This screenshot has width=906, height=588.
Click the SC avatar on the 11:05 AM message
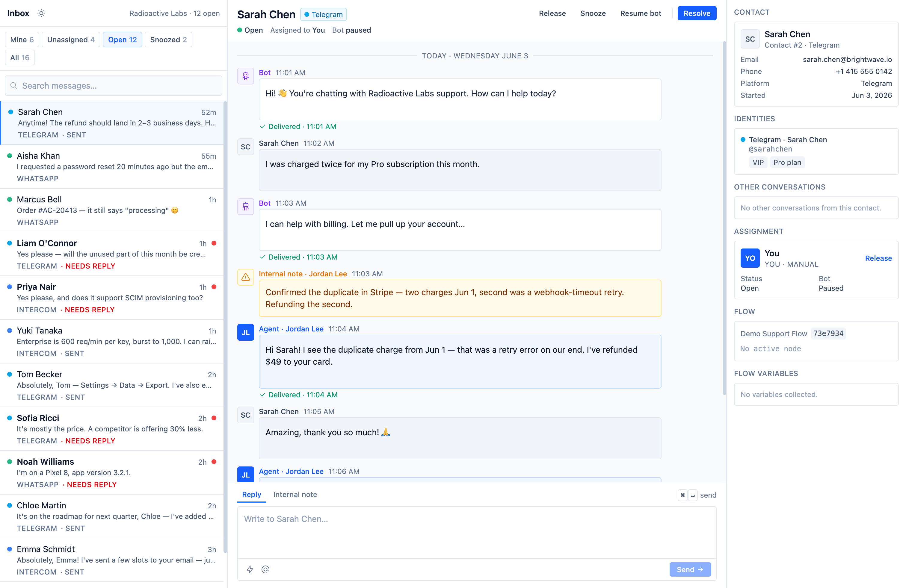246,415
